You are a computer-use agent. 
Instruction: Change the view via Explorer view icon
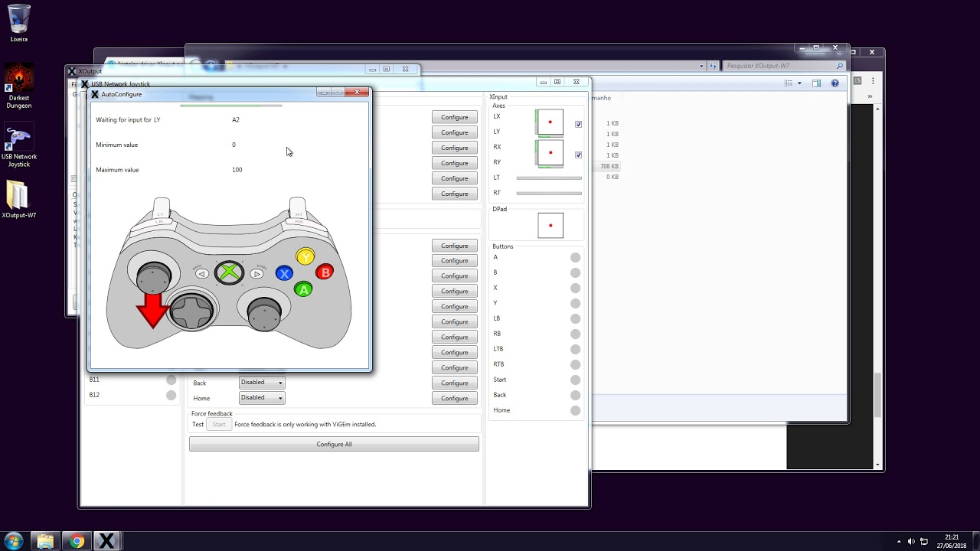point(789,83)
